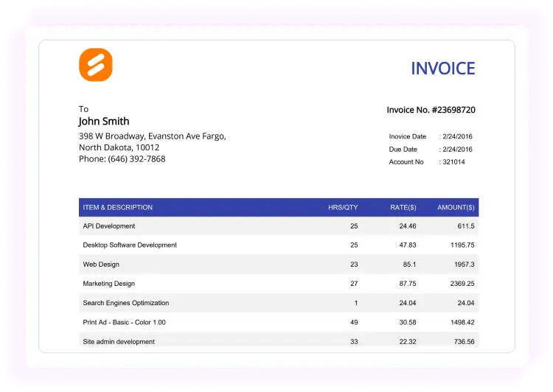This screenshot has width=553, height=392.
Task: Select the Desktop Software Development row
Action: 130,245
